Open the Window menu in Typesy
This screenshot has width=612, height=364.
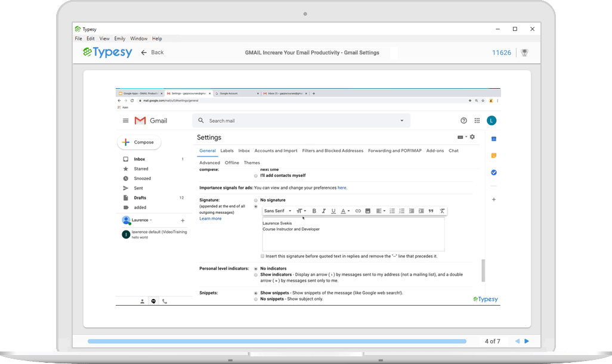point(138,39)
